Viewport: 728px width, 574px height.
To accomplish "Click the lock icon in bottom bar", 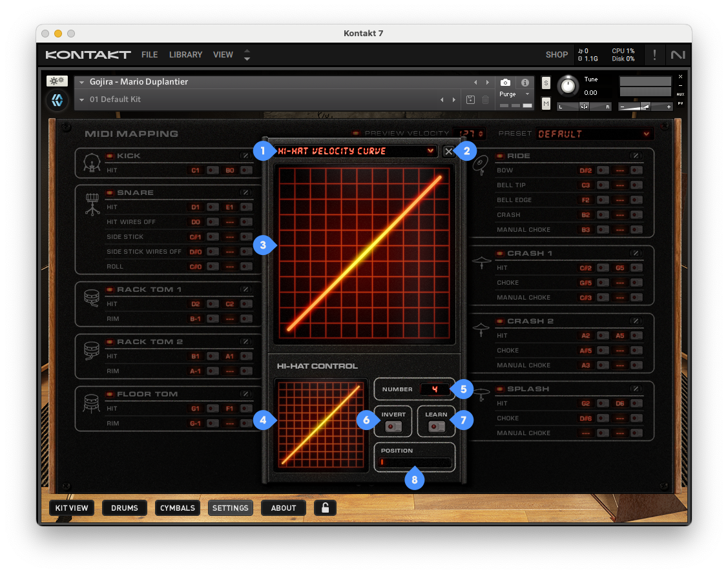I will pos(325,507).
